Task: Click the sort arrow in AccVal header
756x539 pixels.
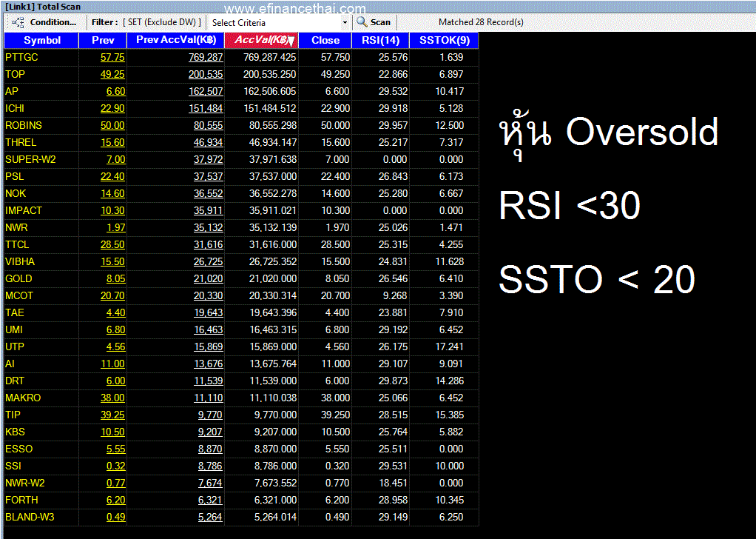Action: (x=291, y=42)
